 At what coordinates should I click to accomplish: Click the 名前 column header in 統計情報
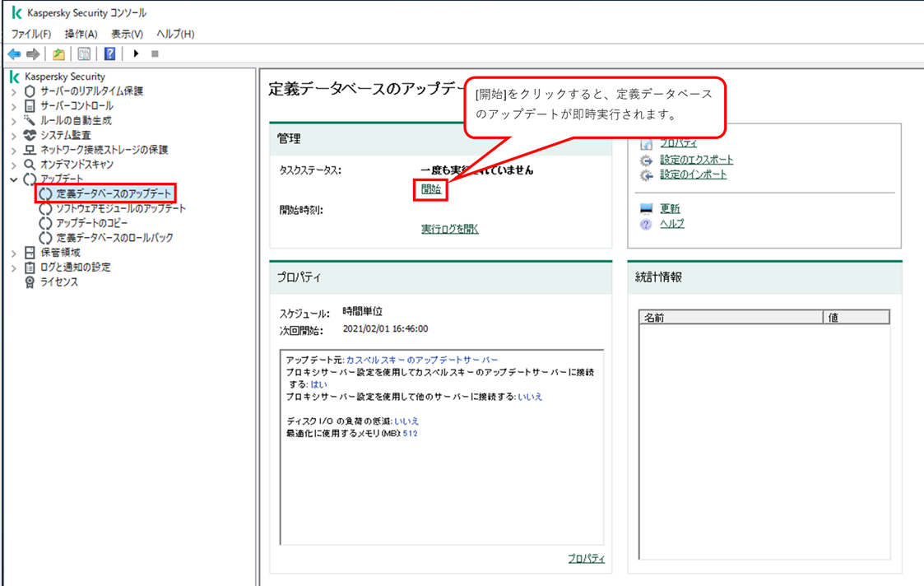point(731,318)
